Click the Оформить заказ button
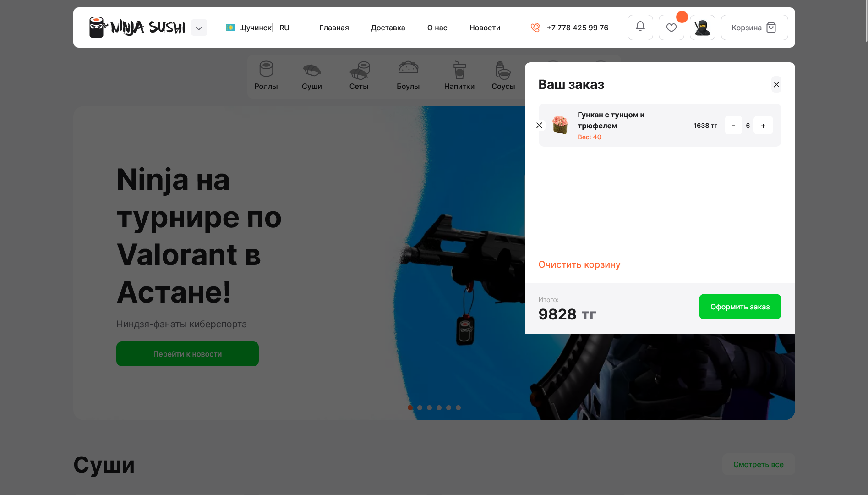 click(x=740, y=307)
